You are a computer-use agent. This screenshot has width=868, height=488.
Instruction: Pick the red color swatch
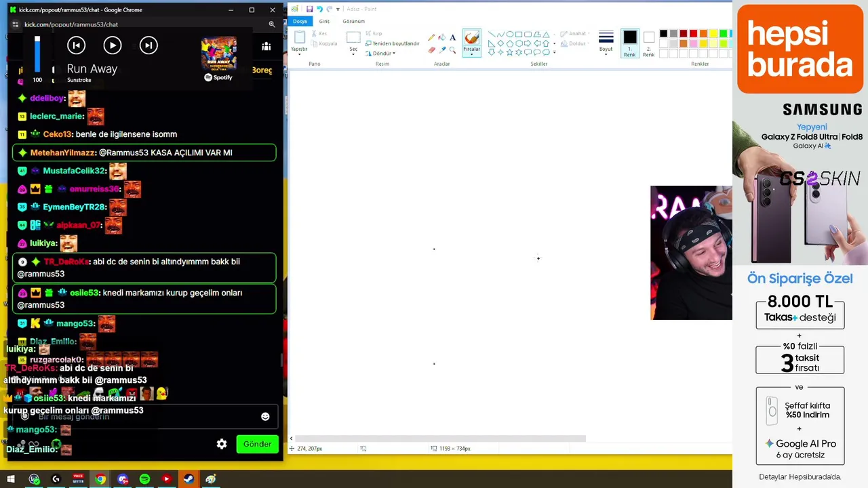[x=693, y=34]
